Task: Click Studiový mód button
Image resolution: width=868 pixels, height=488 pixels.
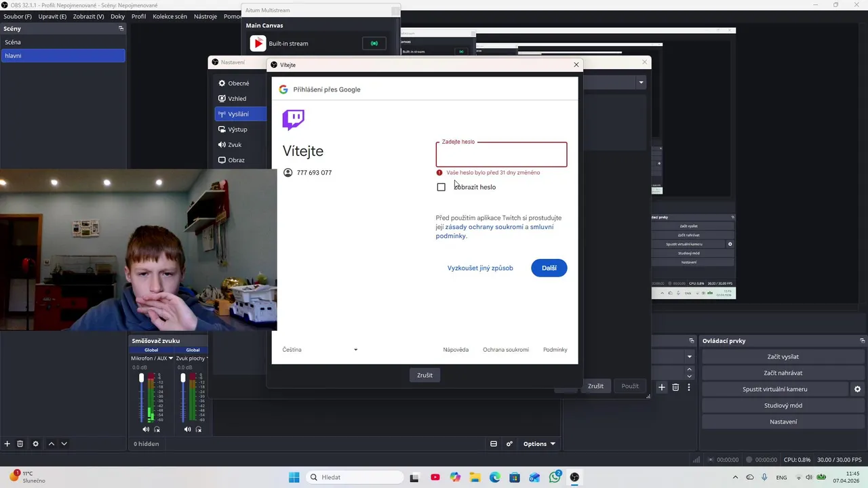Action: (x=783, y=405)
